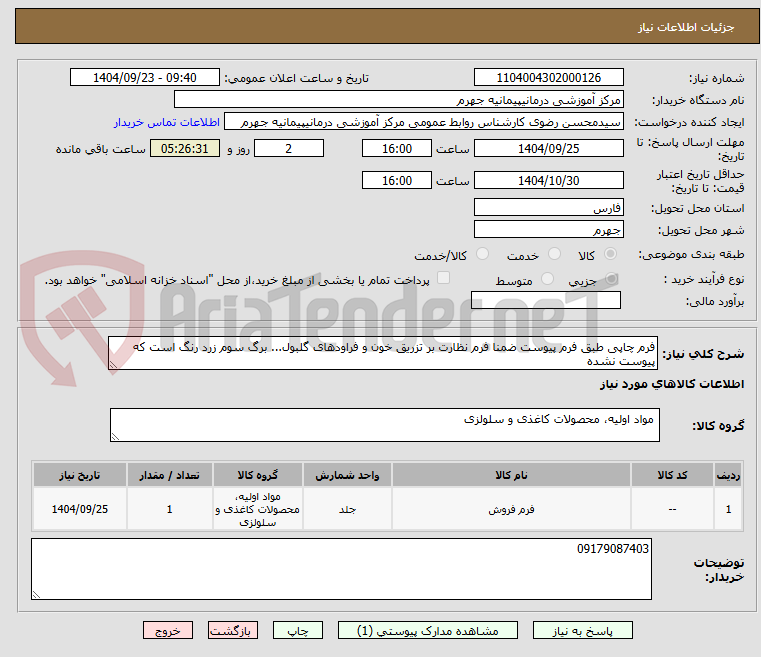Click the شرح کلی نیاز text area
This screenshot has width=761, height=657.
click(x=383, y=353)
